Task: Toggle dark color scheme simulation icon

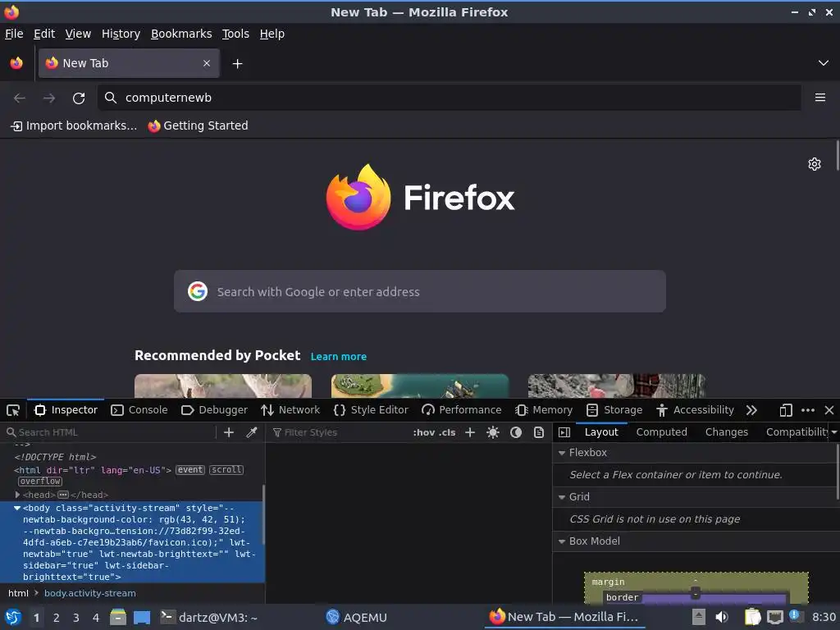Action: pyautogui.click(x=516, y=432)
